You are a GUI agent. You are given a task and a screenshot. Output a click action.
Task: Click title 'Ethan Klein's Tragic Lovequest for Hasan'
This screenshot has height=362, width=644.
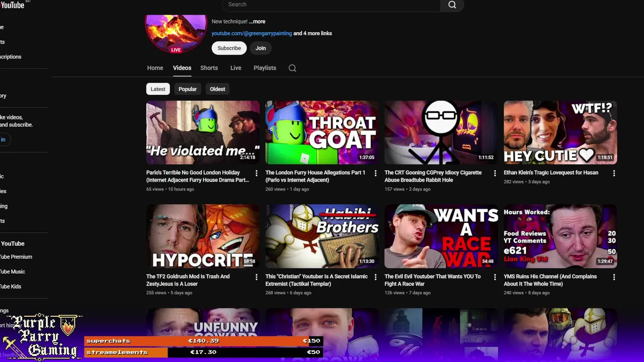click(551, 172)
